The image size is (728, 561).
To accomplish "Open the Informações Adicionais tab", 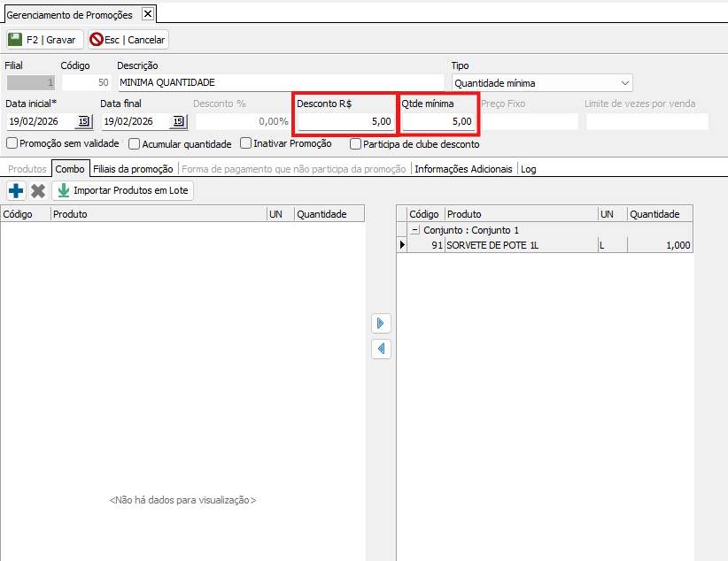I will [463, 168].
